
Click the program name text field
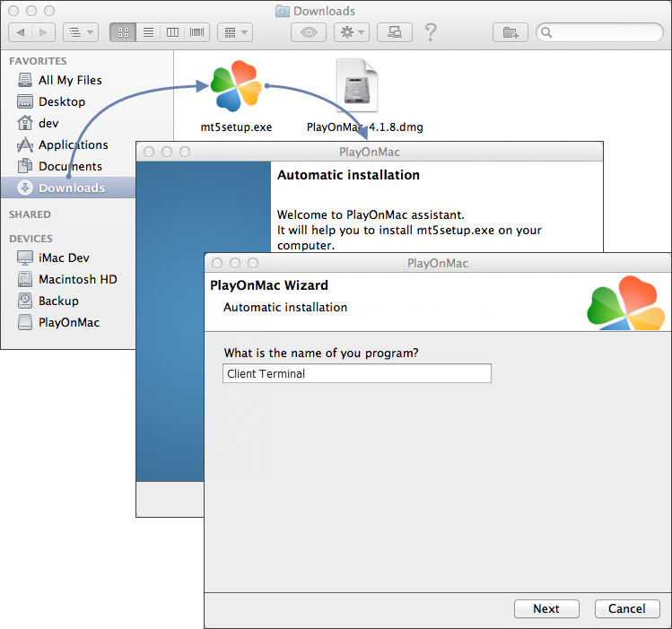pyautogui.click(x=356, y=373)
